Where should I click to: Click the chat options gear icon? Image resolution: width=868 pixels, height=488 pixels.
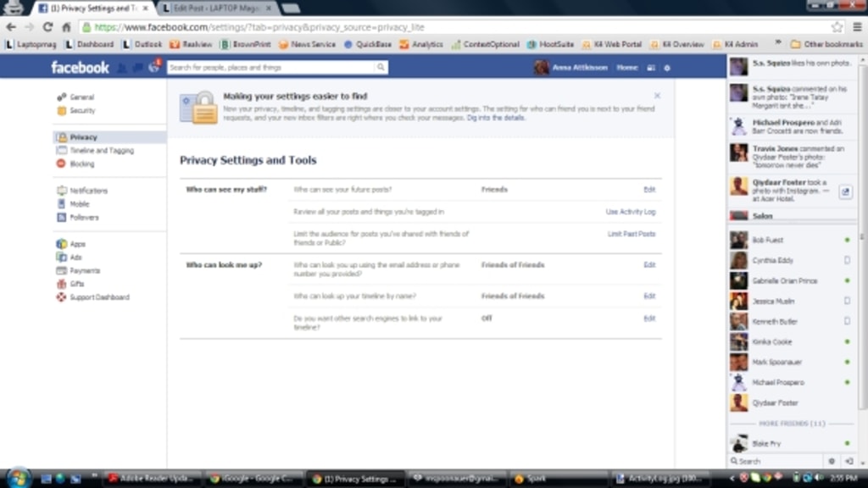point(832,461)
